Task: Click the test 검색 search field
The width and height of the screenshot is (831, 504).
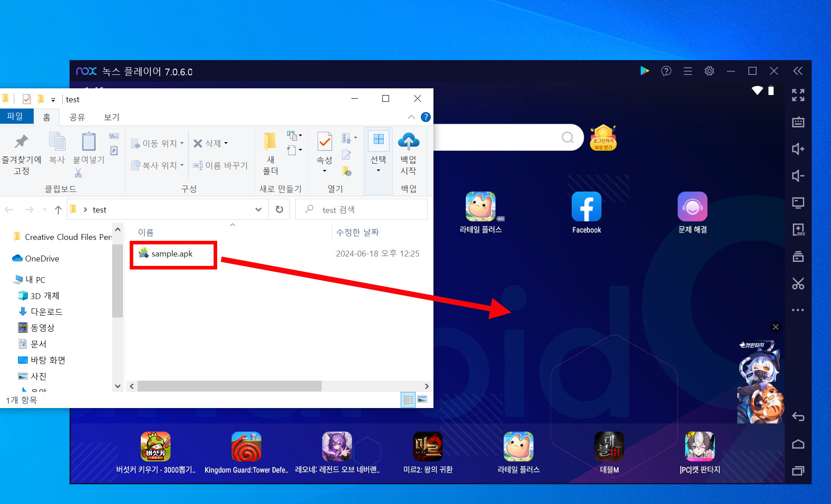Action: pyautogui.click(x=361, y=209)
